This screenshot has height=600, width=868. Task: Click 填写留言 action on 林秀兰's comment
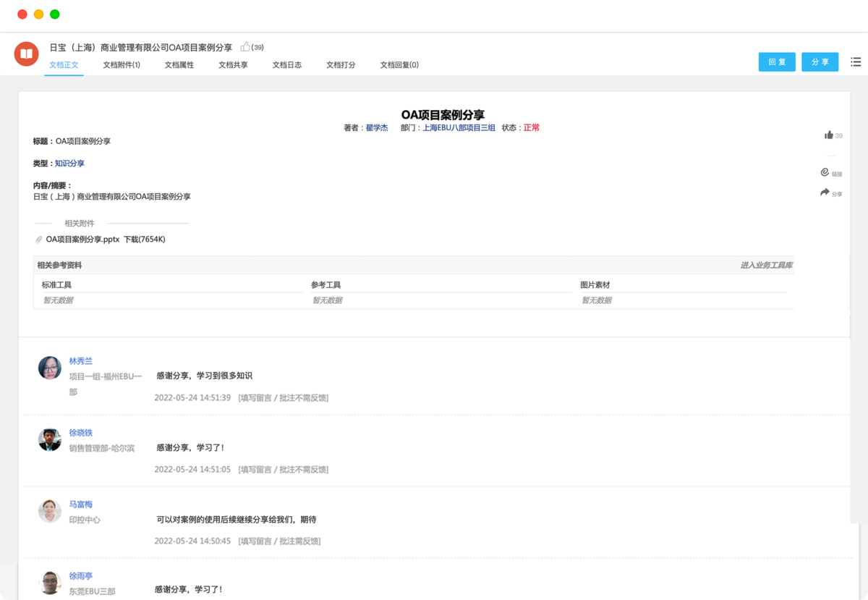click(256, 397)
